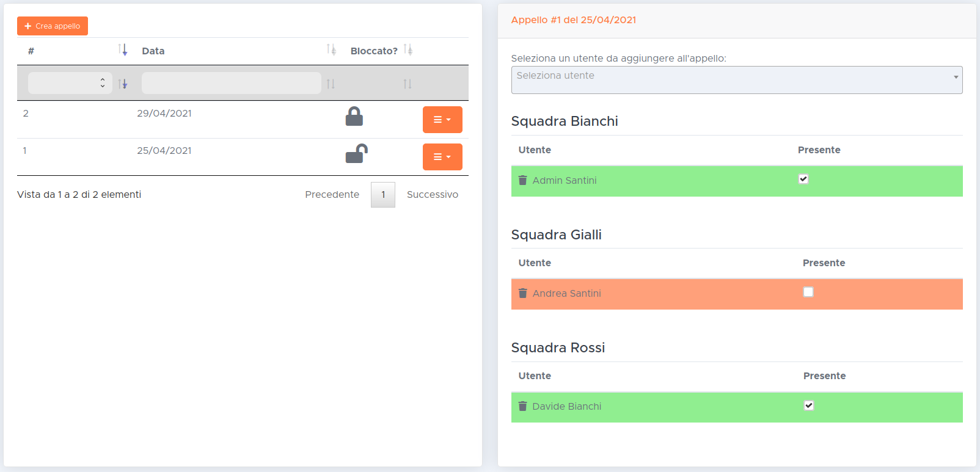Uncheck Presente for Davide Bianchi
Viewport: 980px width, 472px height.
click(809, 405)
